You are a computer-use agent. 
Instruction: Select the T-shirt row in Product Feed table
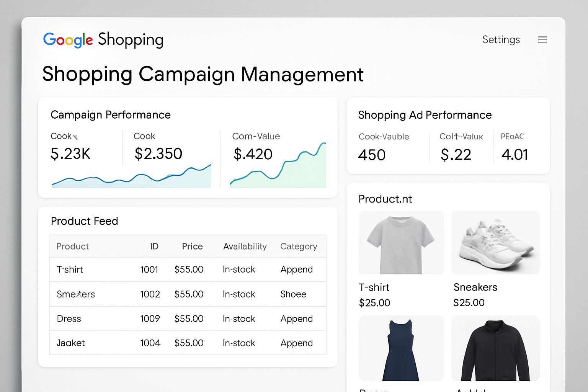pyautogui.click(x=188, y=269)
